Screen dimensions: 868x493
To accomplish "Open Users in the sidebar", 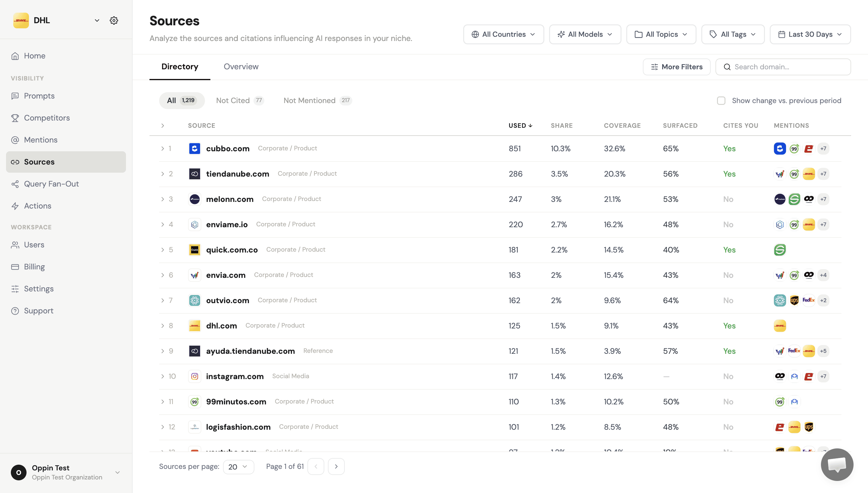I will tap(66, 245).
